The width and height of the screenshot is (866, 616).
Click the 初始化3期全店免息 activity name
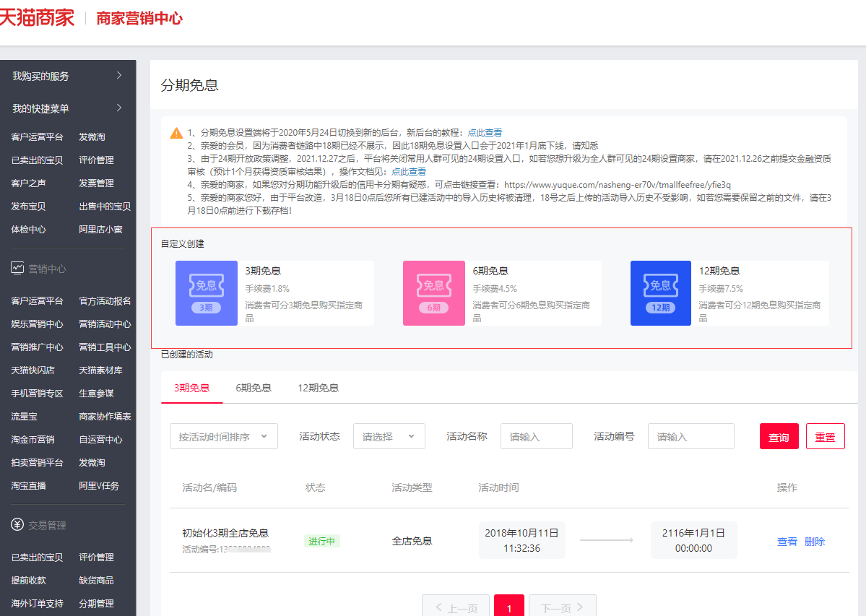click(225, 533)
